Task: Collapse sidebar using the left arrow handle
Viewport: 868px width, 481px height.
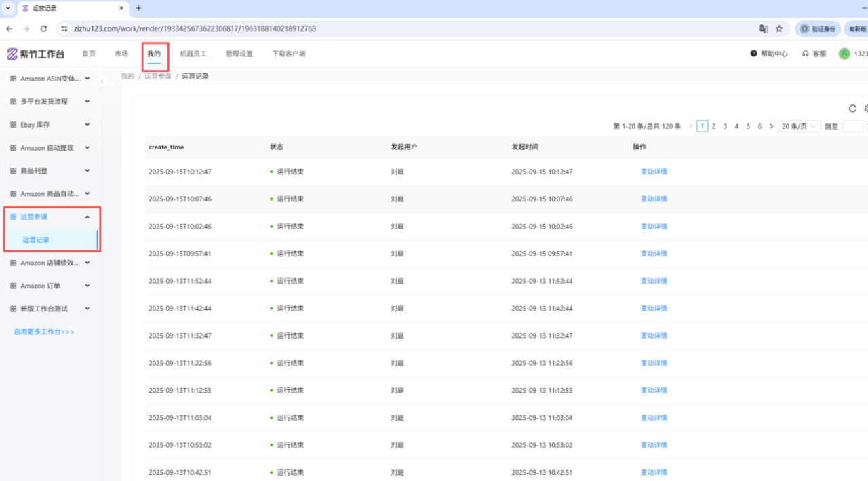Action: (102, 81)
